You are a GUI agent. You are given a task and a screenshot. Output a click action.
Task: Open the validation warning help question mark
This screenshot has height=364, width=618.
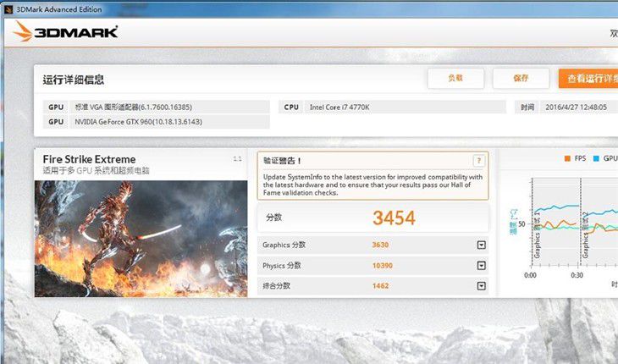(479, 161)
